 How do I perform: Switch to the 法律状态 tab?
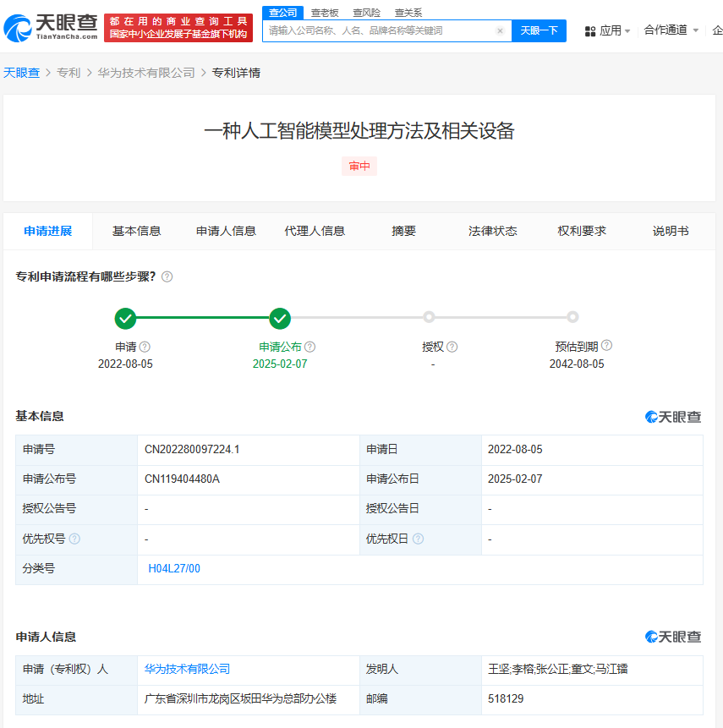492,230
